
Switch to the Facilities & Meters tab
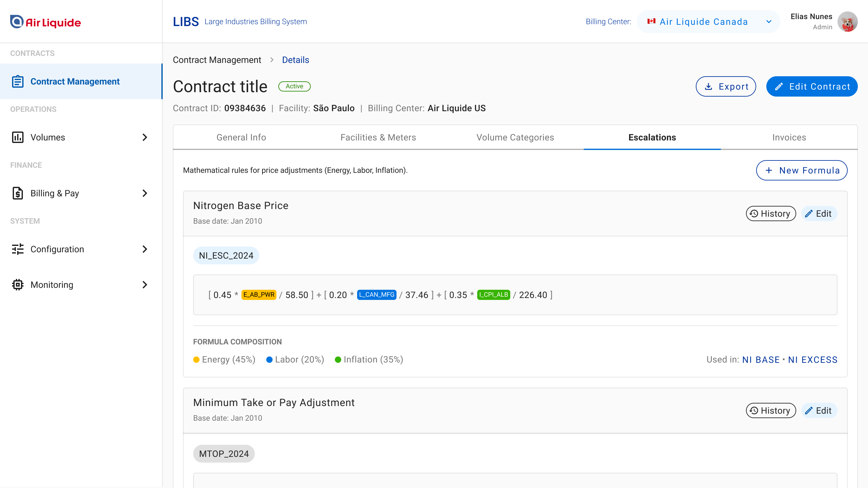click(x=378, y=138)
